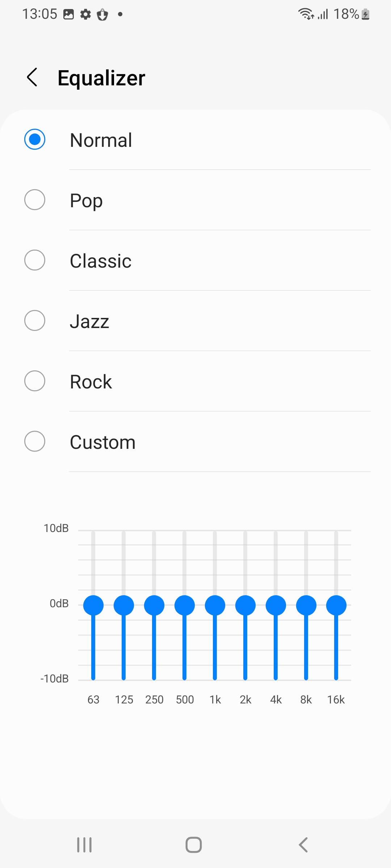Click the 4k band slider handle
The width and height of the screenshot is (391, 868).
click(276, 605)
